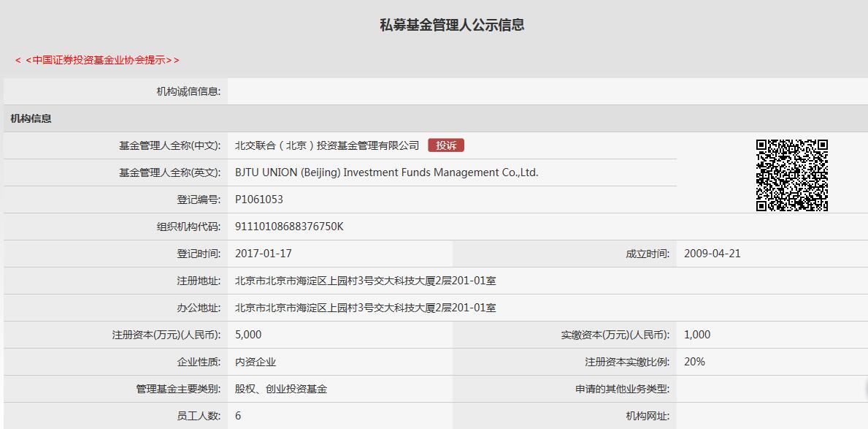Click the 注册资本实缴比例 label
868x429 pixels.
coord(628,362)
